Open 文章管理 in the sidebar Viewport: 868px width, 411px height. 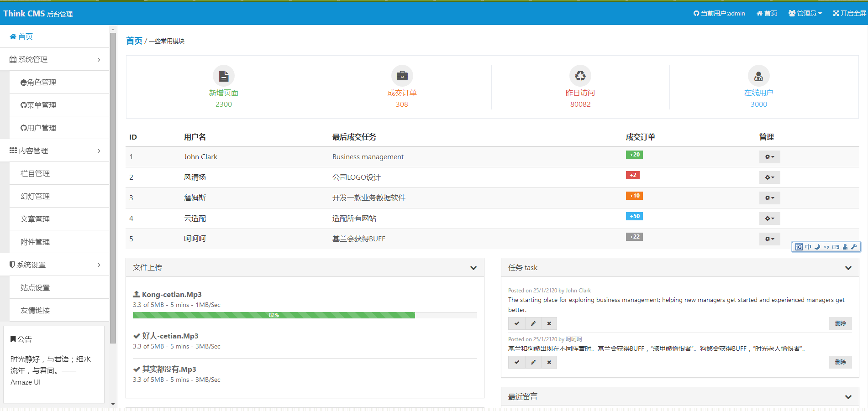59,219
